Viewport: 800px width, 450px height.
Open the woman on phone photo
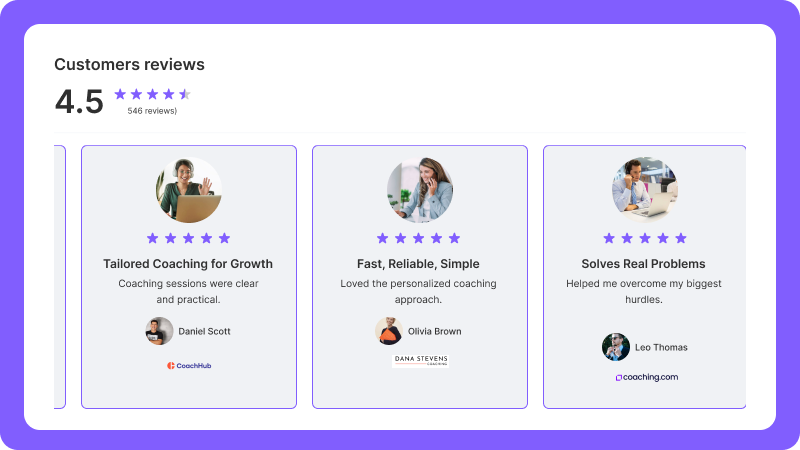coord(420,190)
